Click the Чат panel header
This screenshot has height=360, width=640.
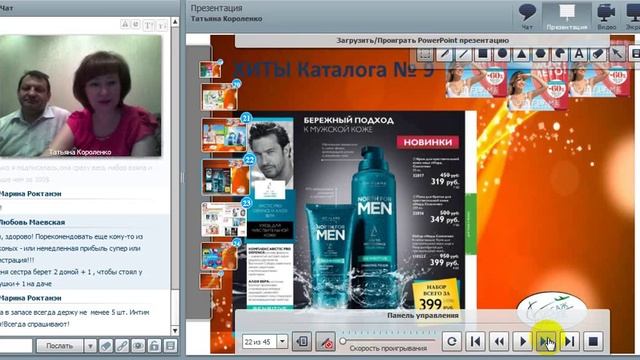tap(89, 8)
